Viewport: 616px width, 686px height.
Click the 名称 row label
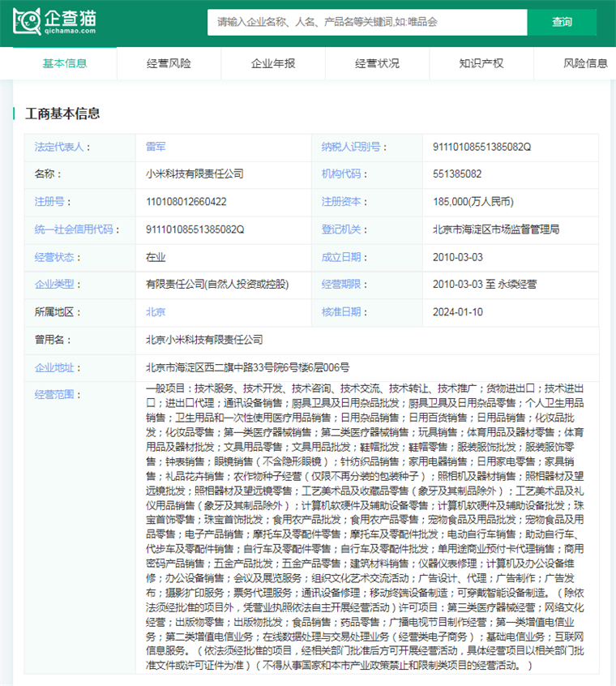click(45, 174)
